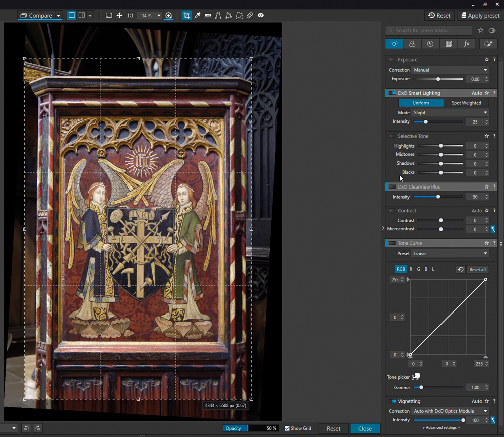Select the move/pan hand tool

[119, 15]
